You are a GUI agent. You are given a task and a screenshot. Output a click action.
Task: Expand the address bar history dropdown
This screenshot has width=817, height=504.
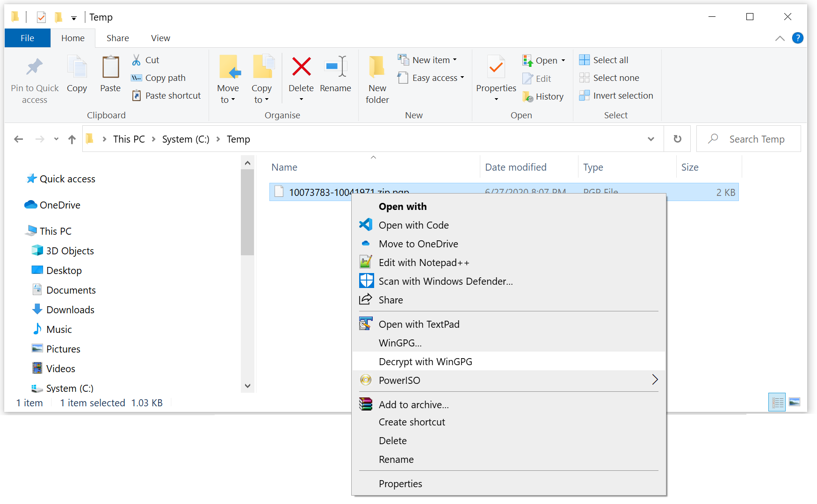[x=651, y=139]
